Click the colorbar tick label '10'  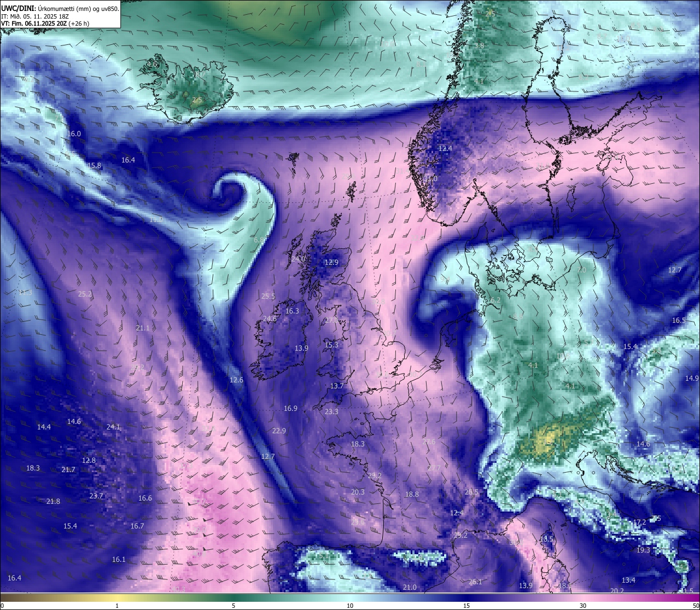click(x=350, y=606)
